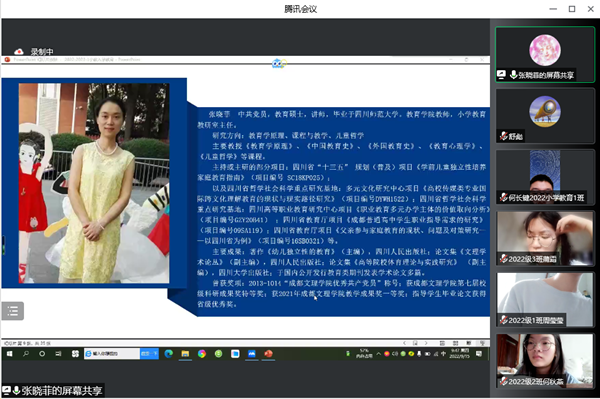Open File Explorer in the shared taskbar
The image size is (600, 399).
coord(185,354)
